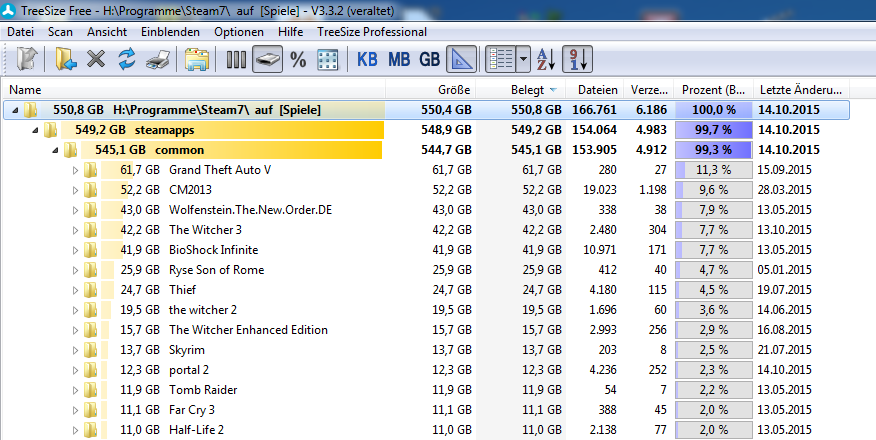
Task: Expand the Thief folder
Action: click(x=75, y=290)
